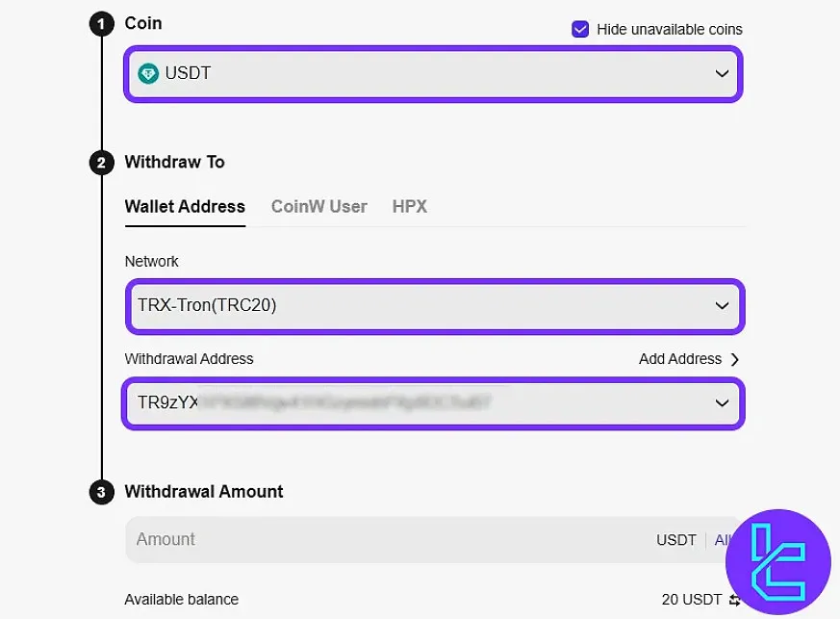Expand the coin selector chevron arrow
The width and height of the screenshot is (840, 619).
pyautogui.click(x=722, y=73)
